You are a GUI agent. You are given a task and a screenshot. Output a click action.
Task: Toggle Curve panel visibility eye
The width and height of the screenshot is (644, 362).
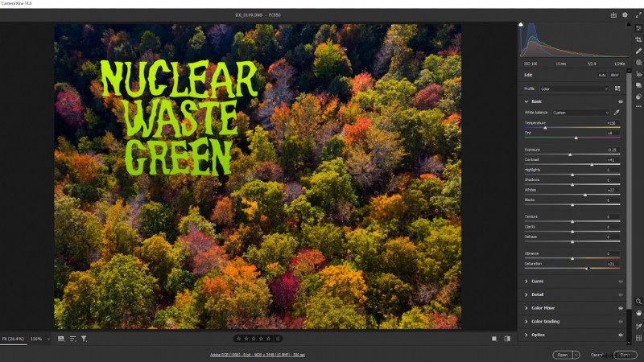[620, 282]
